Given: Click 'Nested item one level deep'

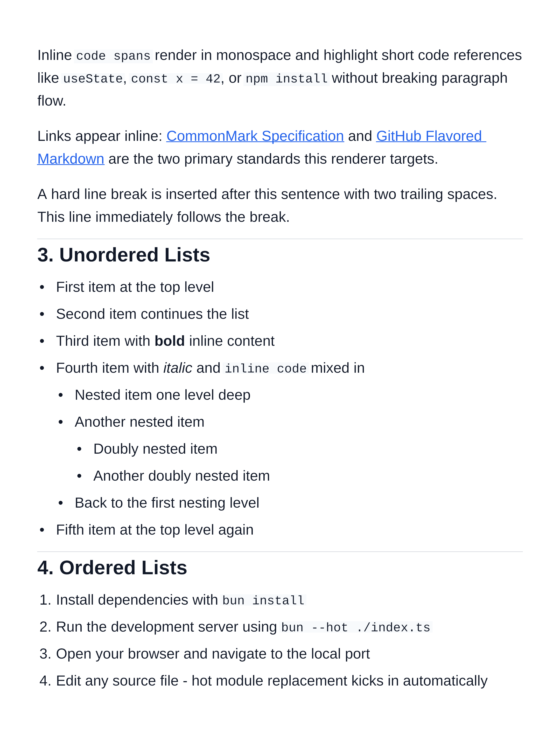Looking at the screenshot, I should (162, 395).
